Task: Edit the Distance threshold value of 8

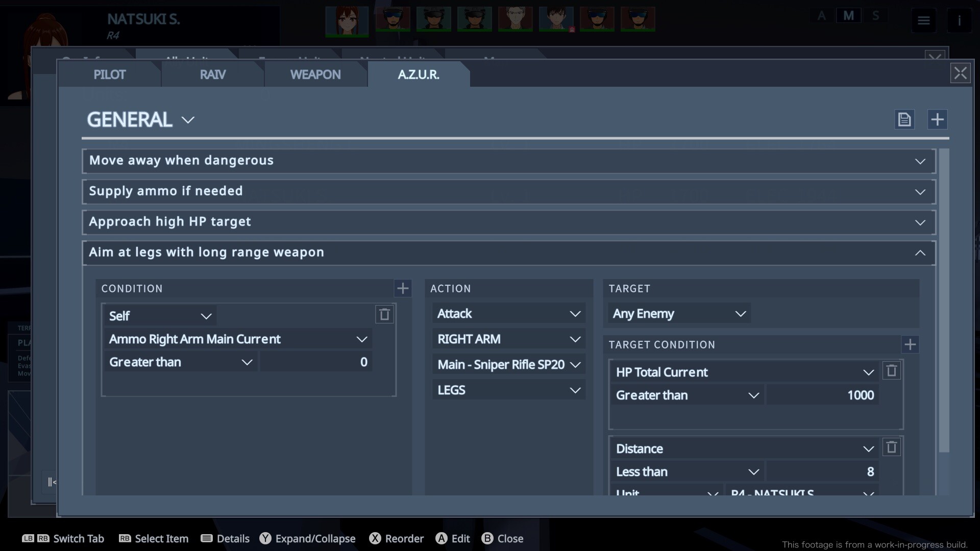Action: [x=823, y=471]
